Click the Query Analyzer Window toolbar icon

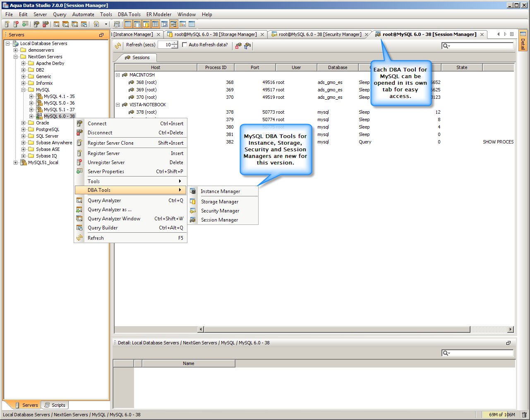(75, 24)
